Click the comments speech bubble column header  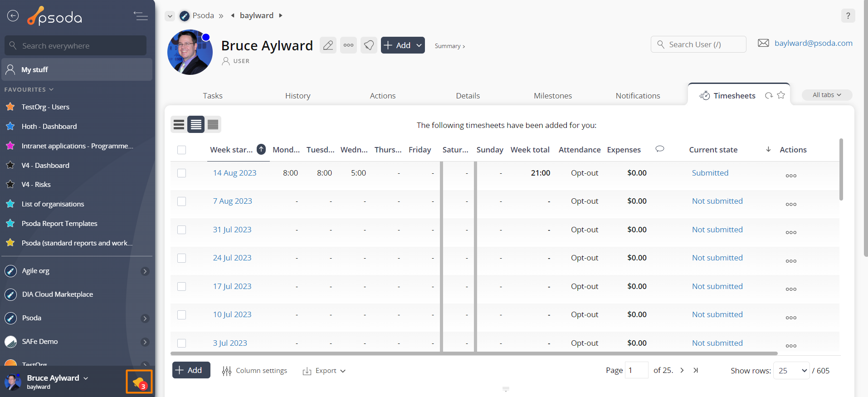[660, 149]
